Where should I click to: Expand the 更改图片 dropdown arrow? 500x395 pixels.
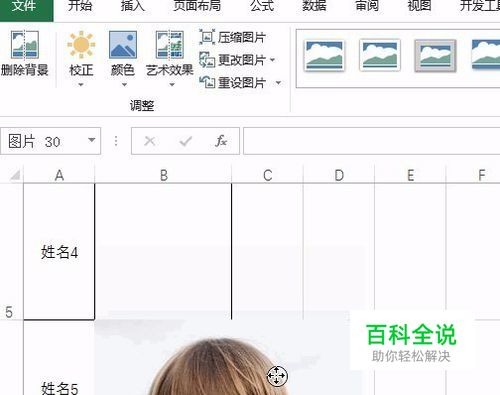(273, 60)
